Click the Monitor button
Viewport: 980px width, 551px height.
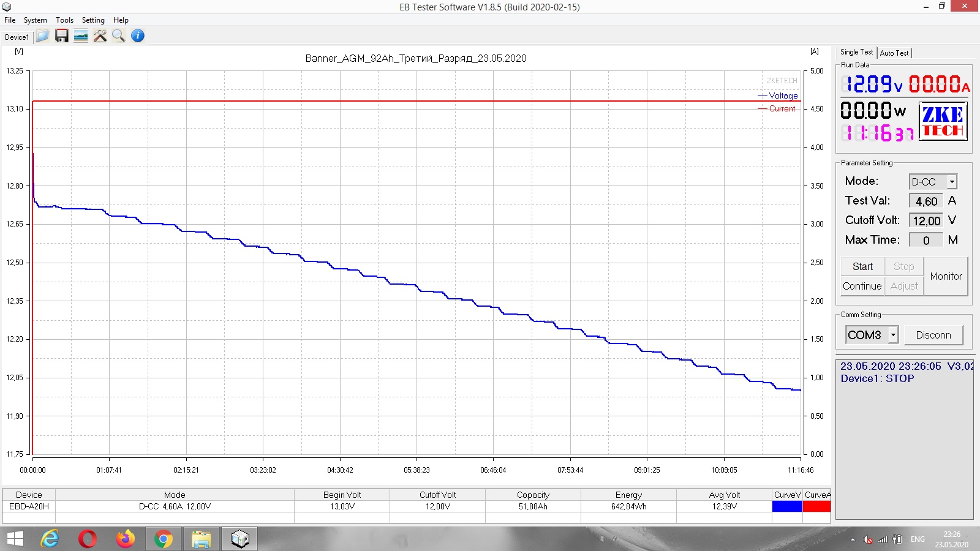(946, 276)
